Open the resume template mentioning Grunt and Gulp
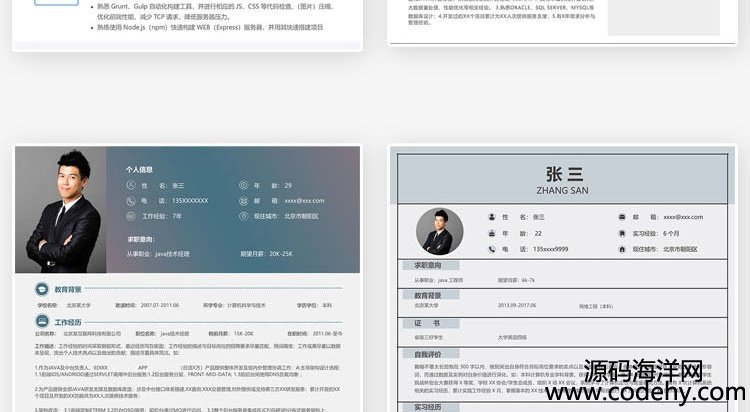 (188, 24)
